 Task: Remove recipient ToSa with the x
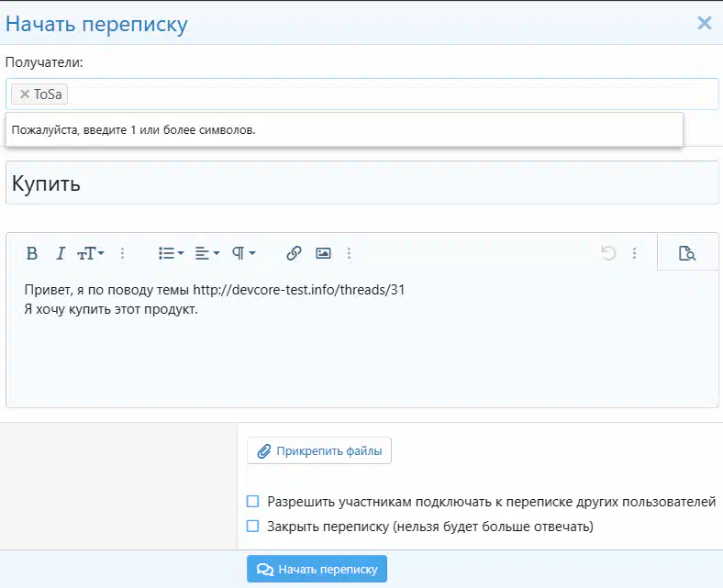coord(25,94)
